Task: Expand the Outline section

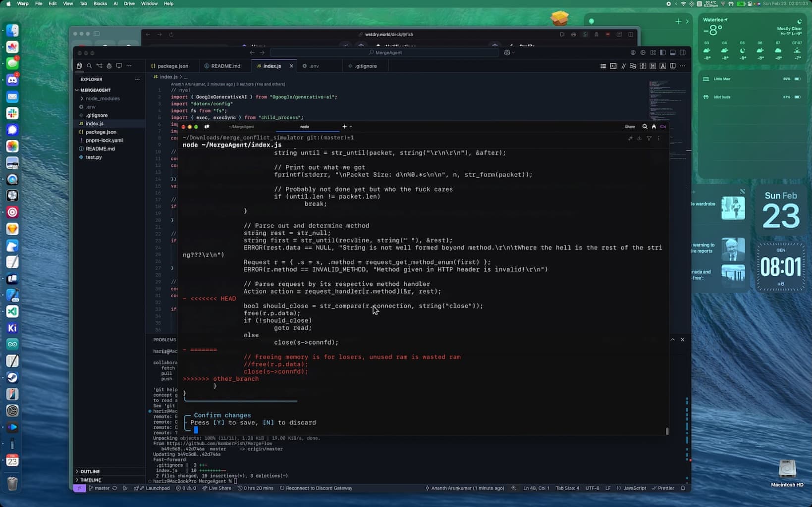Action: (x=90, y=471)
